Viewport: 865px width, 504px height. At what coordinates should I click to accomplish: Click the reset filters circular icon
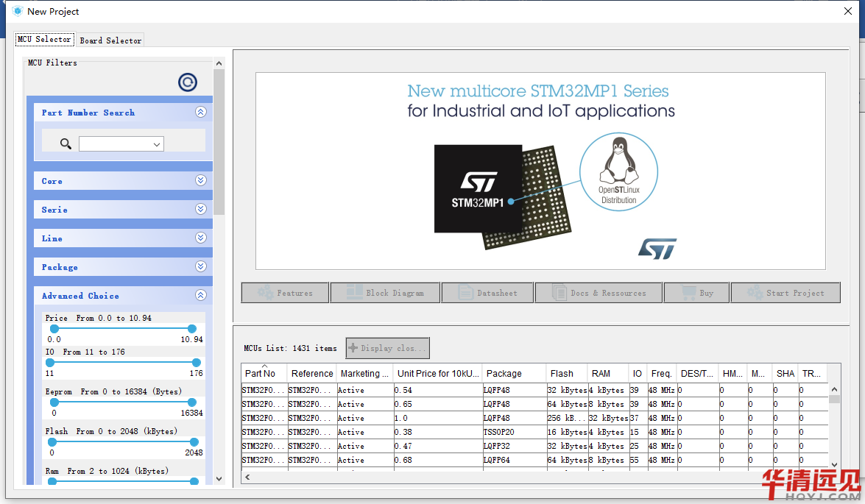pos(188,82)
